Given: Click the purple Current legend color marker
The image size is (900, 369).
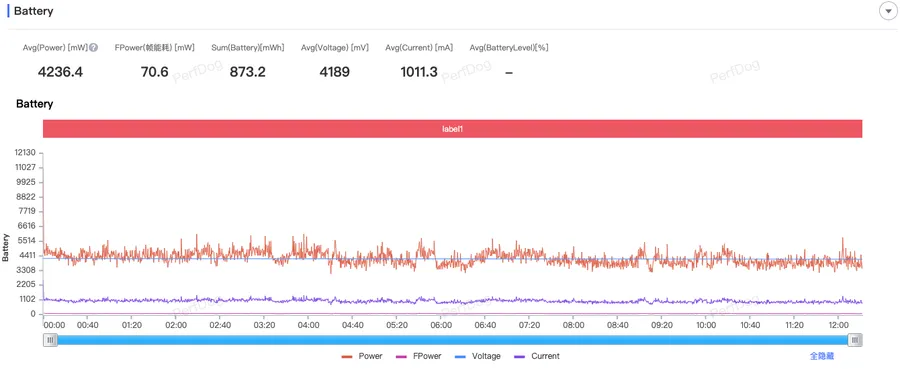Looking at the screenshot, I should (x=520, y=357).
